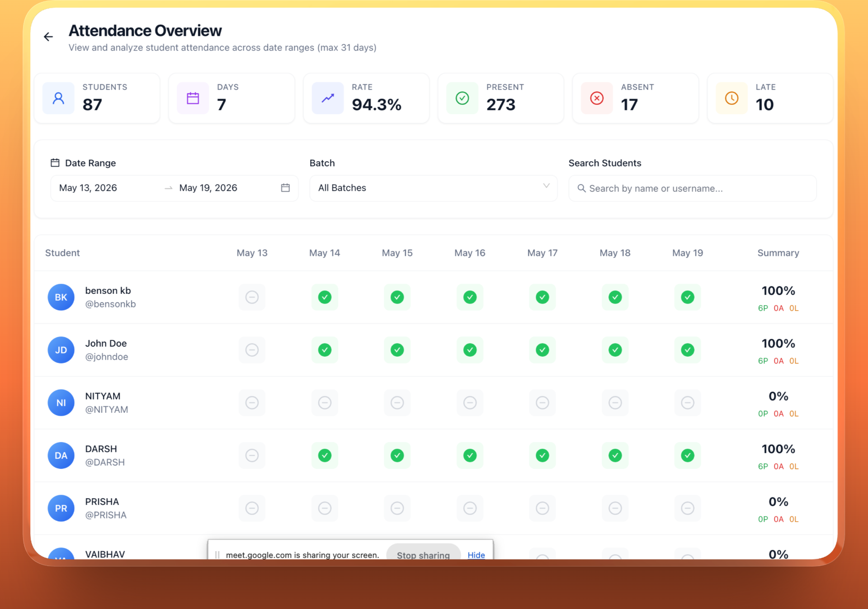The height and width of the screenshot is (609, 868).
Task: Click the Days card calendar icon
Action: click(193, 98)
